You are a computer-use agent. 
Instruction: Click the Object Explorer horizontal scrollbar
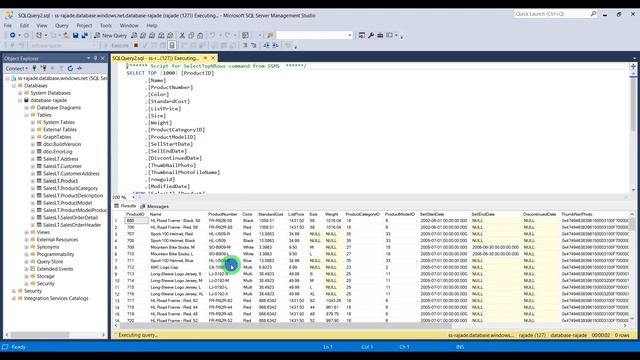point(40,335)
